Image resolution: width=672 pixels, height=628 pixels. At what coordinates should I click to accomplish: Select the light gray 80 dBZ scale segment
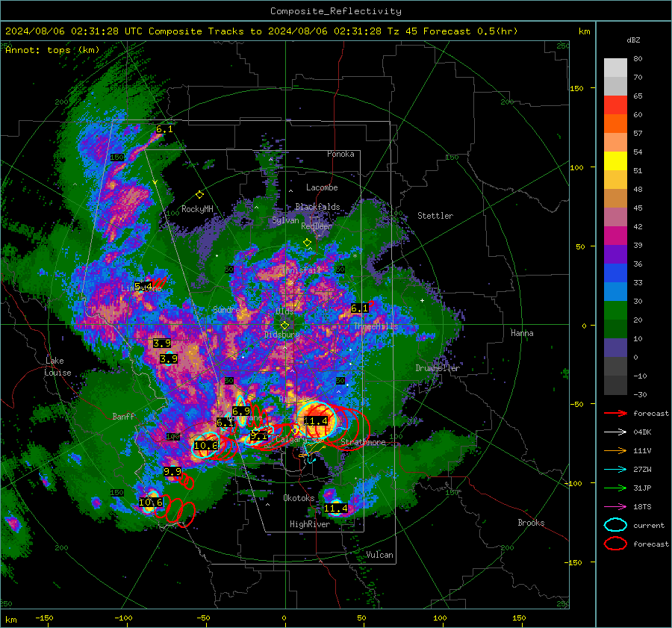point(615,67)
